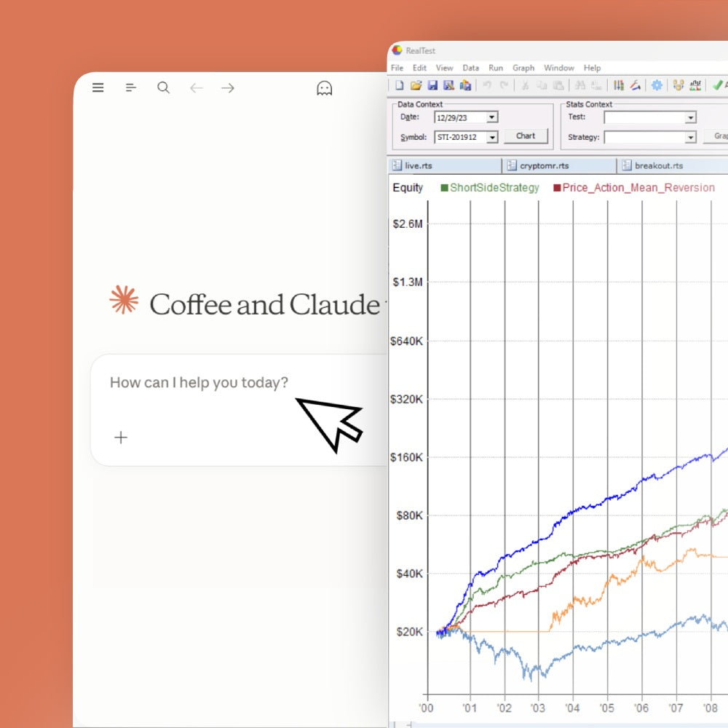Switch to the breakout.rts tab
Viewport: 728px width, 728px height.
click(x=673, y=165)
